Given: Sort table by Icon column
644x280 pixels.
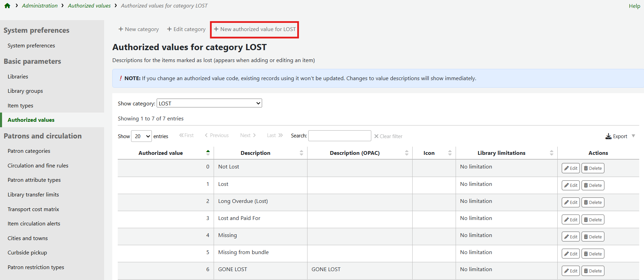Looking at the screenshot, I should [450, 153].
